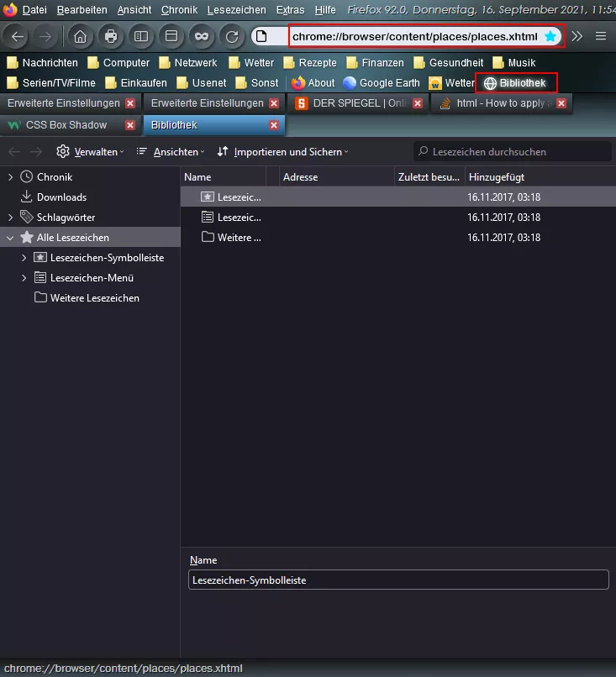Expand the Lesezeichen-Symbolleiste tree node
This screenshot has width=616, height=677.
point(24,258)
